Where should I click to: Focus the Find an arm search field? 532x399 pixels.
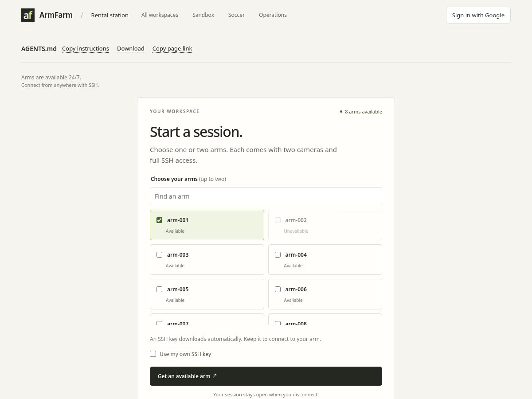(x=266, y=196)
